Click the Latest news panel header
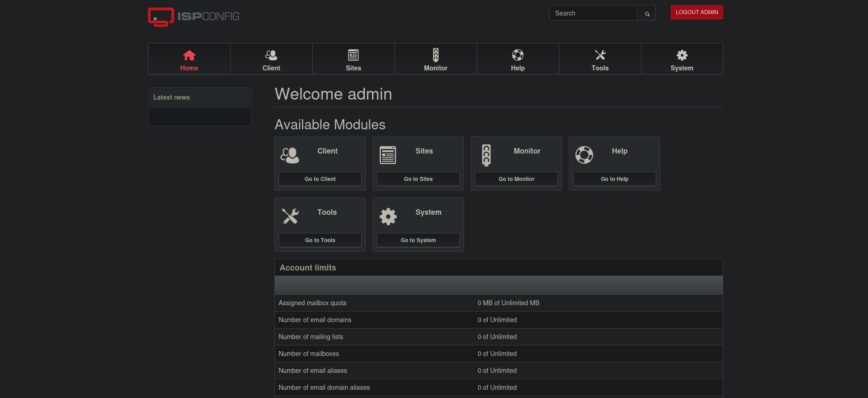Image resolution: width=868 pixels, height=398 pixels. (x=200, y=97)
